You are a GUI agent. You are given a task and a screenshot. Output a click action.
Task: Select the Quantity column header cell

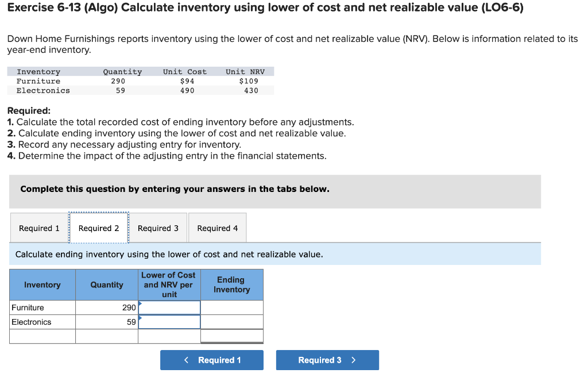(106, 284)
